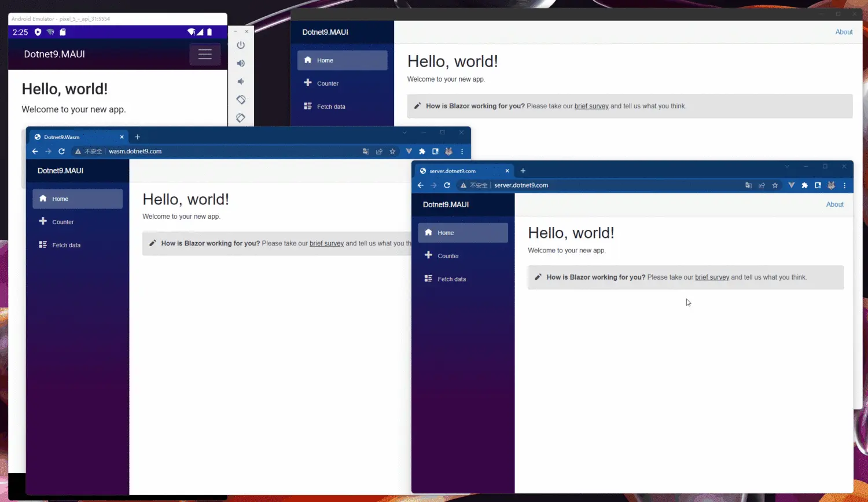Click the emulator volume down icon
The width and height of the screenshot is (868, 502).
coord(241,82)
